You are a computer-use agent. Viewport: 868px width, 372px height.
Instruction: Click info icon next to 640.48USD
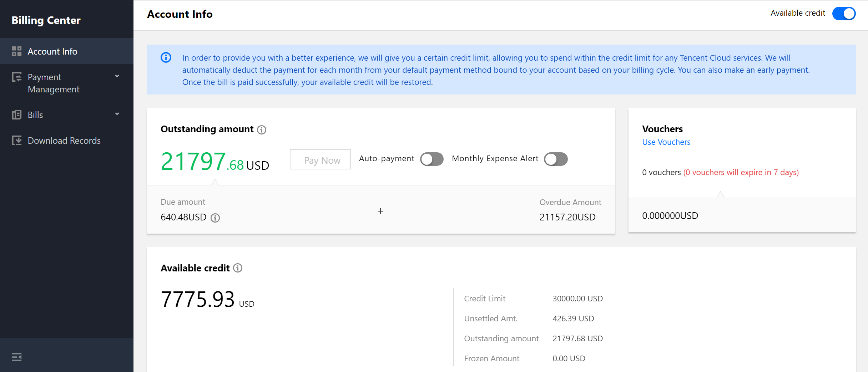215,218
